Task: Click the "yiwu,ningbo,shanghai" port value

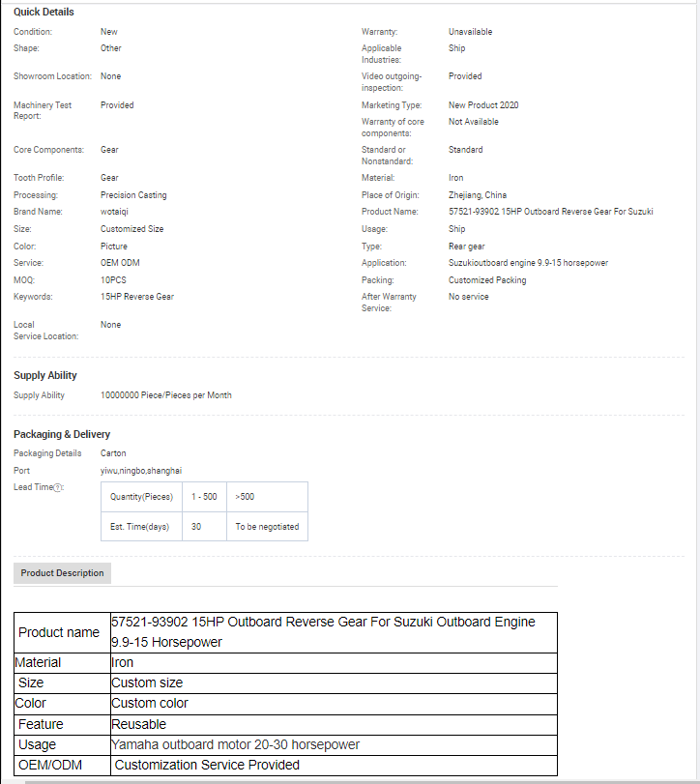Action: pyautogui.click(x=141, y=471)
